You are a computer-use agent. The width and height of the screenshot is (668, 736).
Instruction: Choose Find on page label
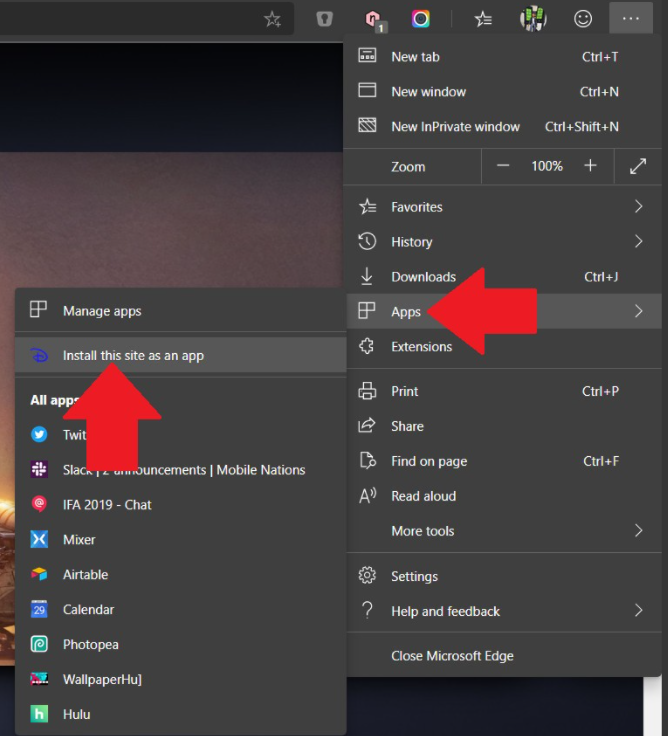pos(429,461)
